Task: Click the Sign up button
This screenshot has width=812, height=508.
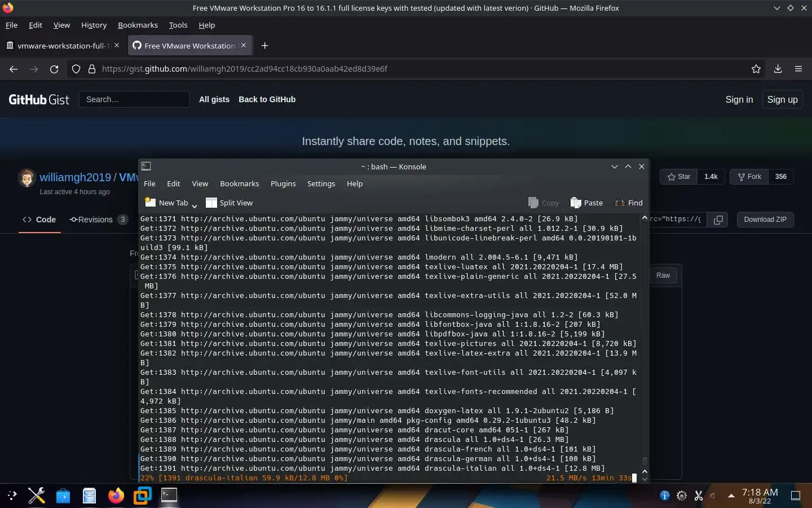Action: [x=782, y=99]
